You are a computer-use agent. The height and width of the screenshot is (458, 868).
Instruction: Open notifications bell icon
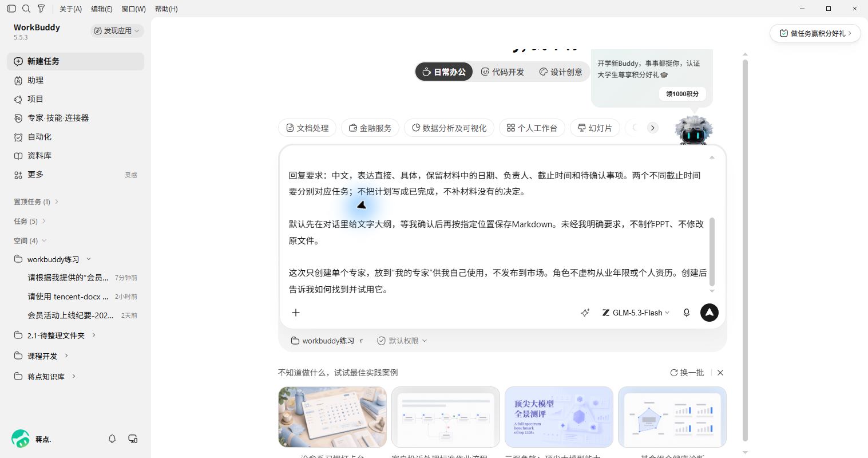(x=112, y=439)
